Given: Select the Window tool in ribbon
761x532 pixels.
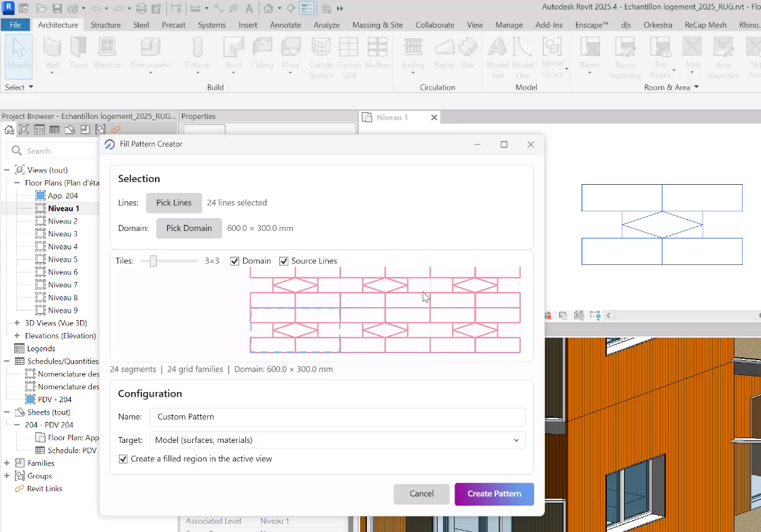Looking at the screenshot, I should [x=107, y=54].
